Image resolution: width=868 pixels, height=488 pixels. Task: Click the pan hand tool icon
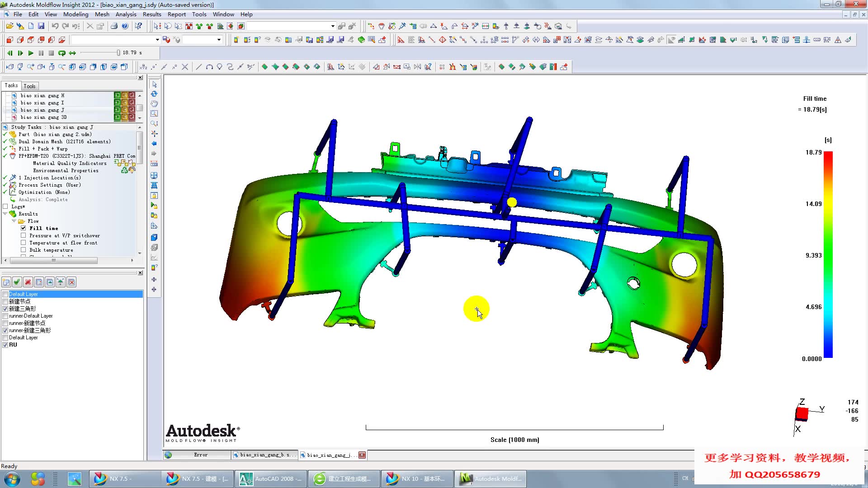coord(154,104)
